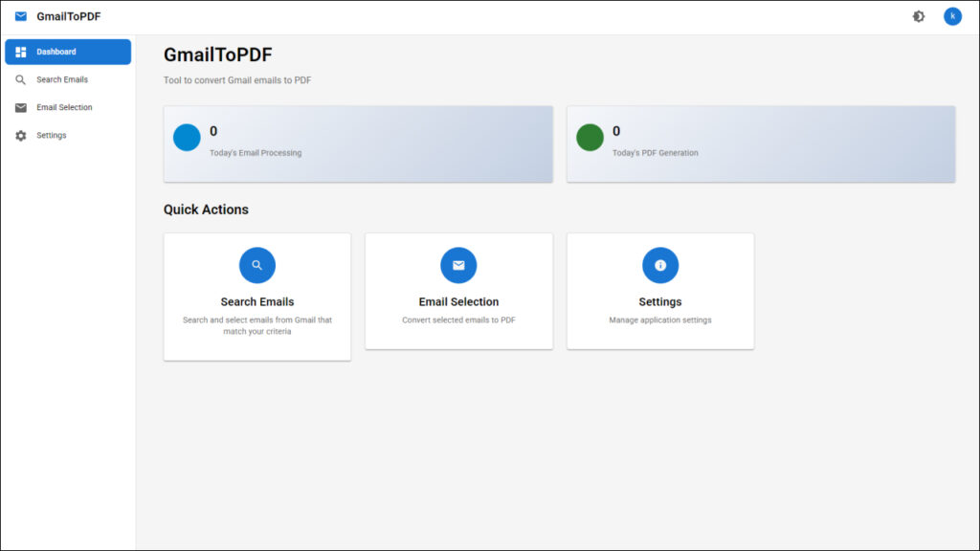Click the round search icon in Quick Actions
Screen dimensions: 980x551
tap(257, 266)
